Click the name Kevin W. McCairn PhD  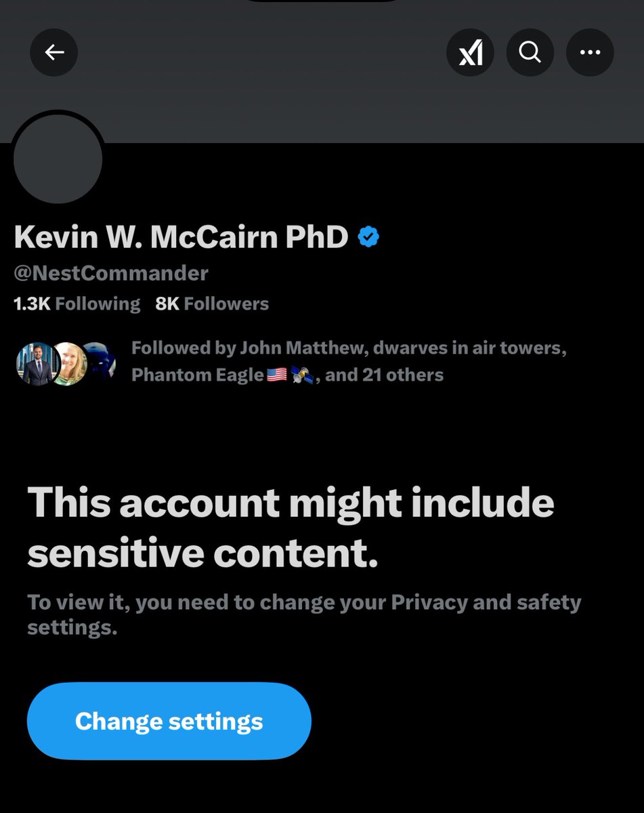tap(181, 237)
